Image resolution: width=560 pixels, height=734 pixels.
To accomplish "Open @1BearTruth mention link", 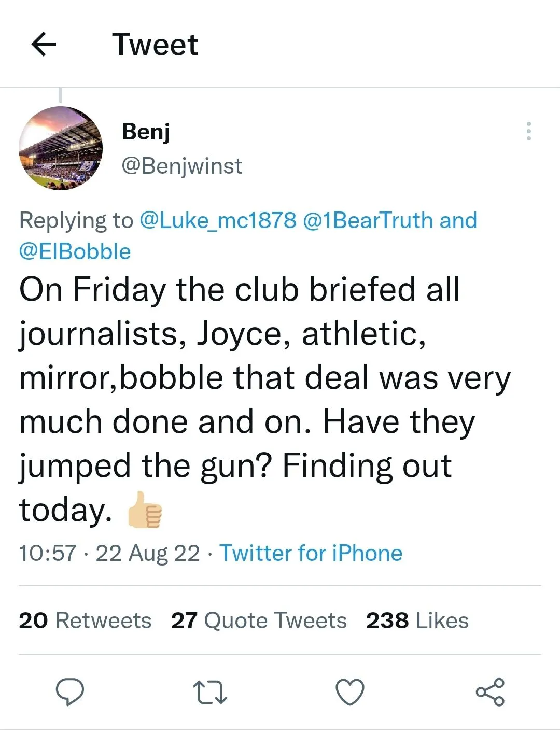I will coord(367,220).
